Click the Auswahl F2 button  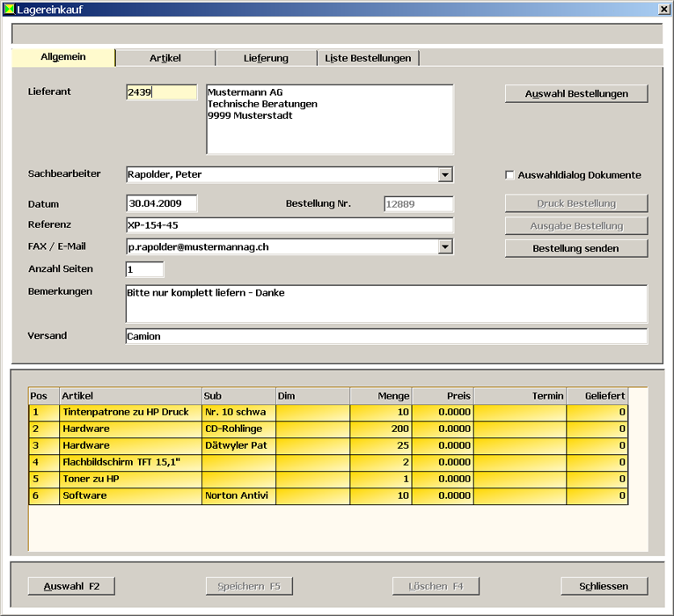[x=71, y=586]
